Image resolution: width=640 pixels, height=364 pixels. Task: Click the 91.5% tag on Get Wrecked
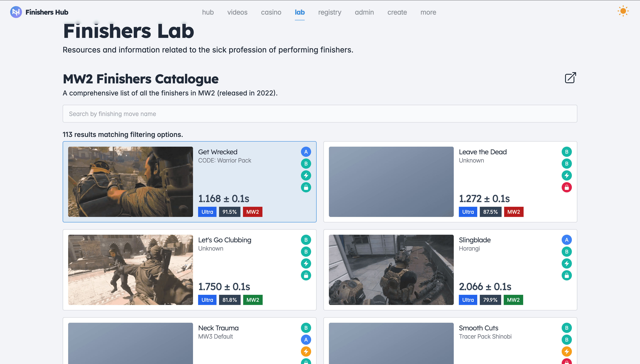[229, 212]
